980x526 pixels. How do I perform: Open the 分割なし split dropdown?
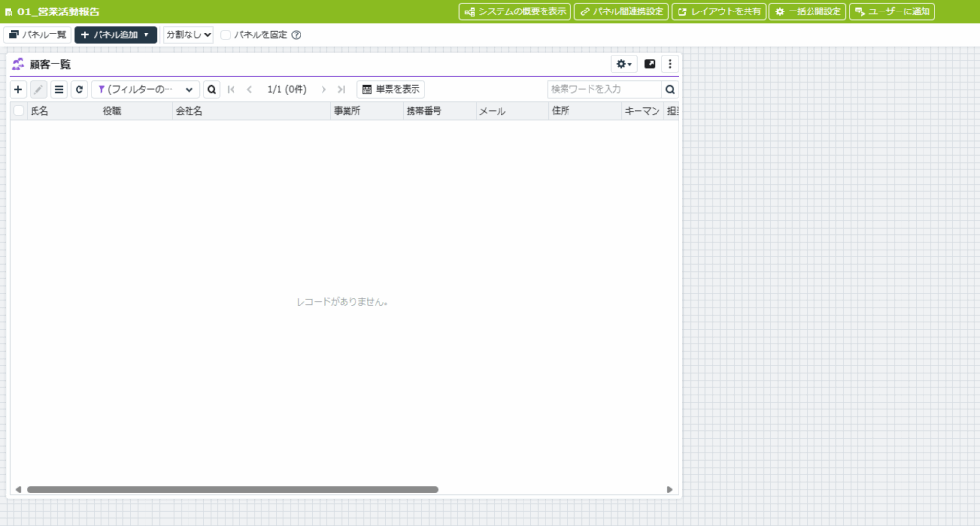(x=188, y=35)
